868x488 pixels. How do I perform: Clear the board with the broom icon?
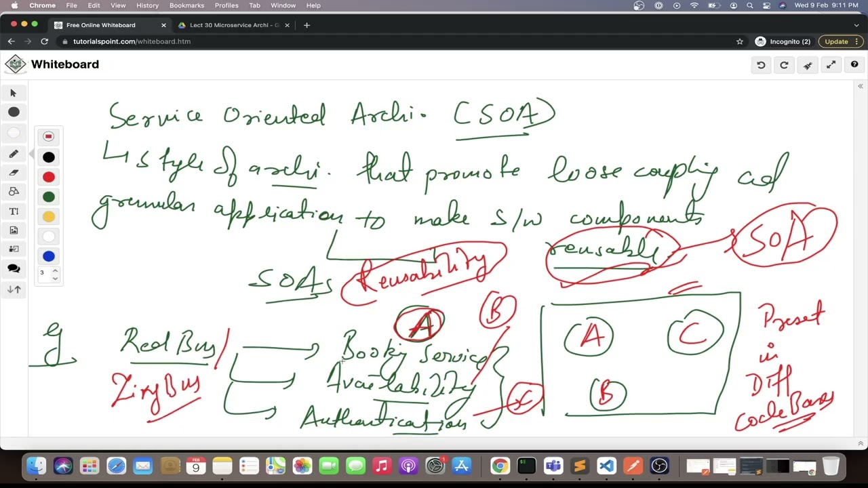click(x=808, y=65)
